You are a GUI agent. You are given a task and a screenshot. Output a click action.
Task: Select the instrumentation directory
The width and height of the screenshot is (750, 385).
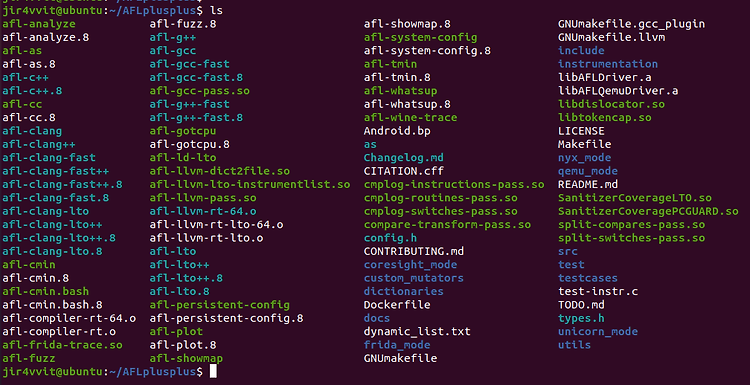coord(608,64)
